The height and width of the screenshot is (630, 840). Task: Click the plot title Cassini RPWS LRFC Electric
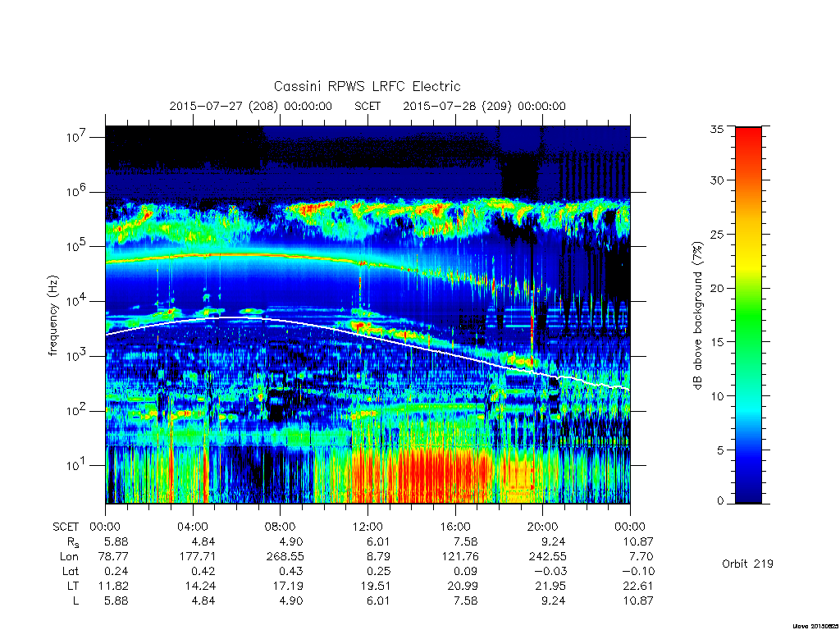pos(367,86)
